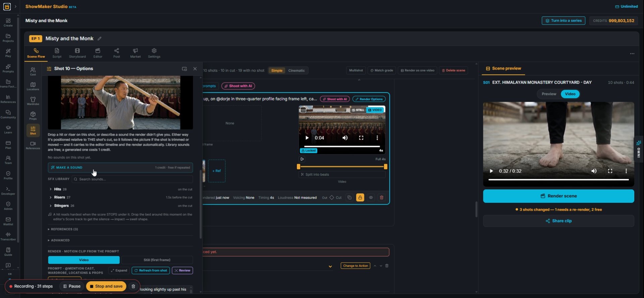Screen dimensions: 644x298
Task: Open the Community sidebar icon
Action: 8,114
